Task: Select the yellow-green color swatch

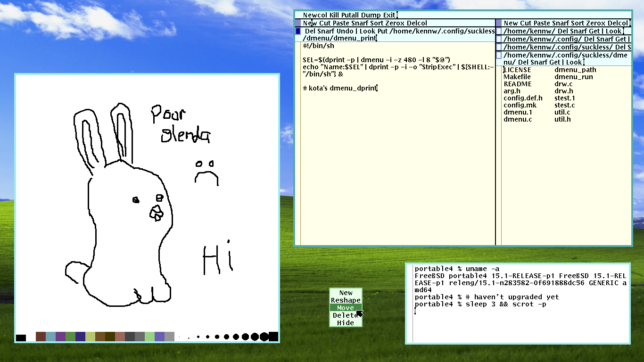Action: (x=90, y=337)
